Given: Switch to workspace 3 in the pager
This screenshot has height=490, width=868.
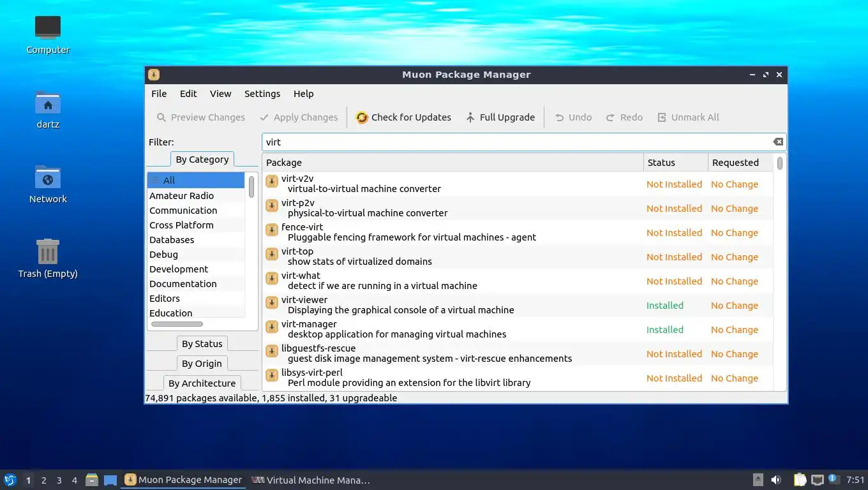Looking at the screenshot, I should (59, 480).
